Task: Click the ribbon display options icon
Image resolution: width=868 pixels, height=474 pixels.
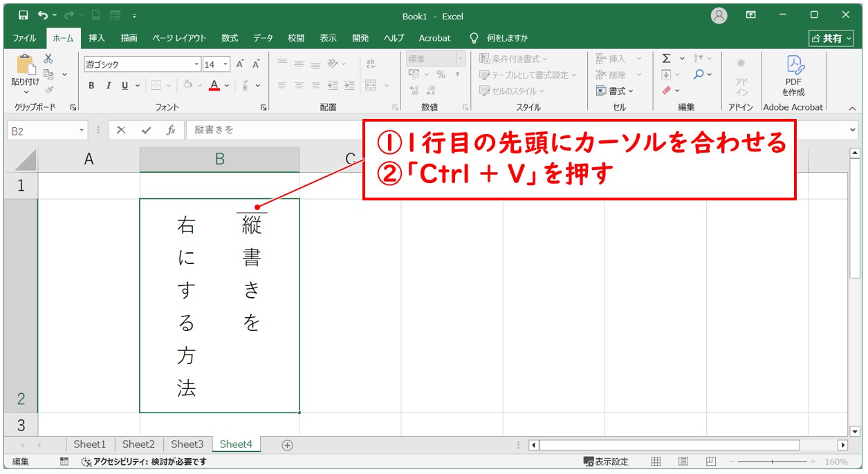Action: point(751,15)
